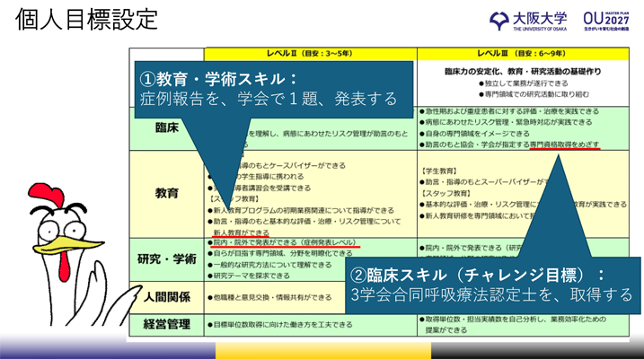Click red-underlined 専門資格取得をめざす text

(565, 144)
